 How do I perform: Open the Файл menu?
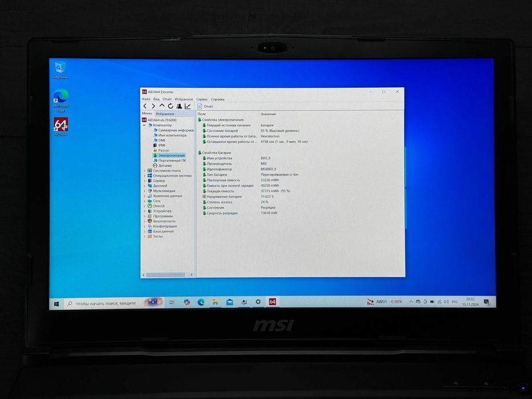click(x=146, y=99)
